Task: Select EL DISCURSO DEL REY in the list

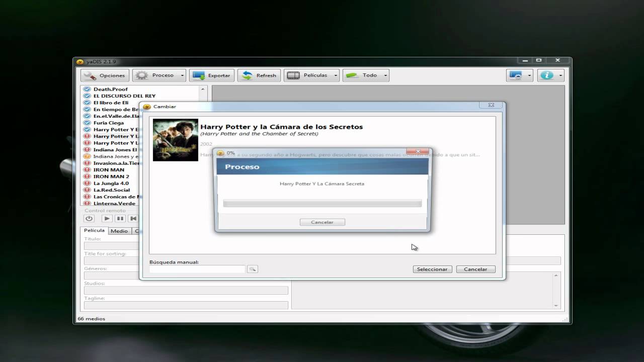Action: click(124, 96)
